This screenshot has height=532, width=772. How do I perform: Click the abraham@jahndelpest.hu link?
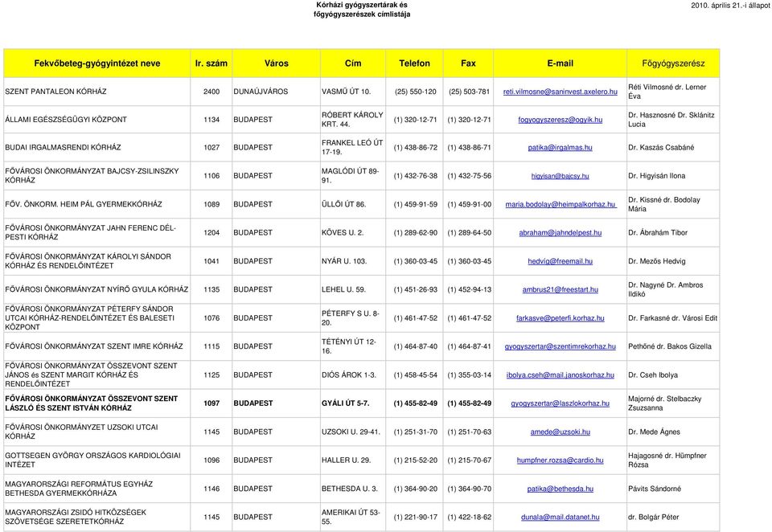560,233
